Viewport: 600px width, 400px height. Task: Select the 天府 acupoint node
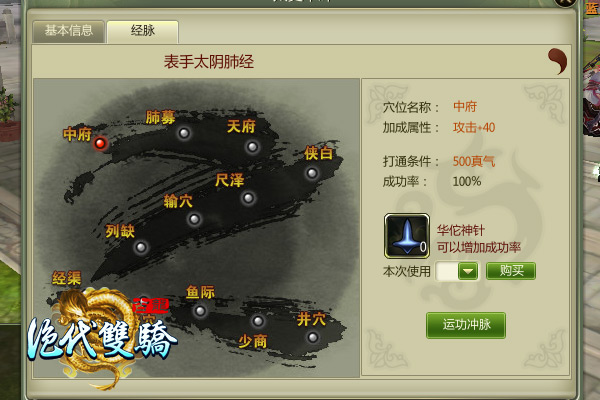[x=253, y=147]
